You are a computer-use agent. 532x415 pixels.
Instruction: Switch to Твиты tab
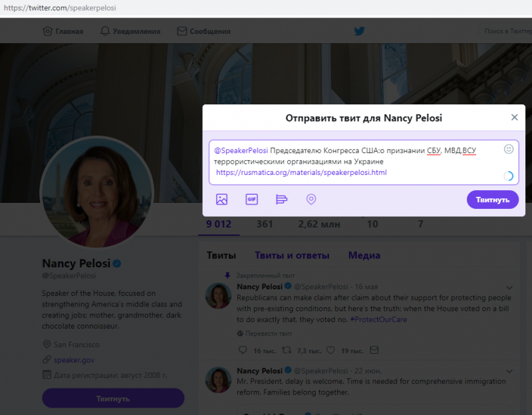coord(221,255)
